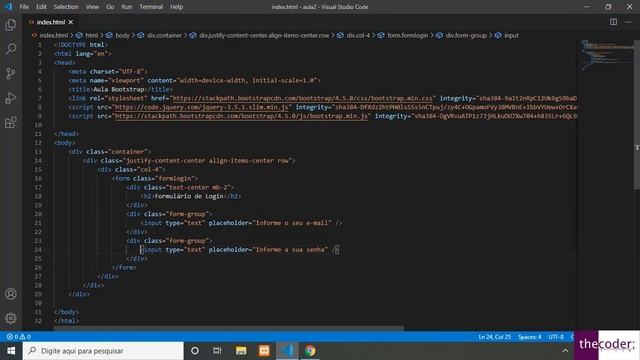This screenshot has width=640, height=360.
Task: Open the Search view in activity bar
Action: pos(11,49)
